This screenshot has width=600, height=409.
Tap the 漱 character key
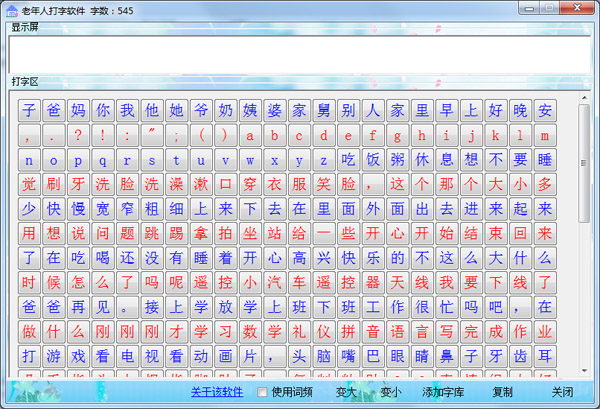click(x=201, y=184)
